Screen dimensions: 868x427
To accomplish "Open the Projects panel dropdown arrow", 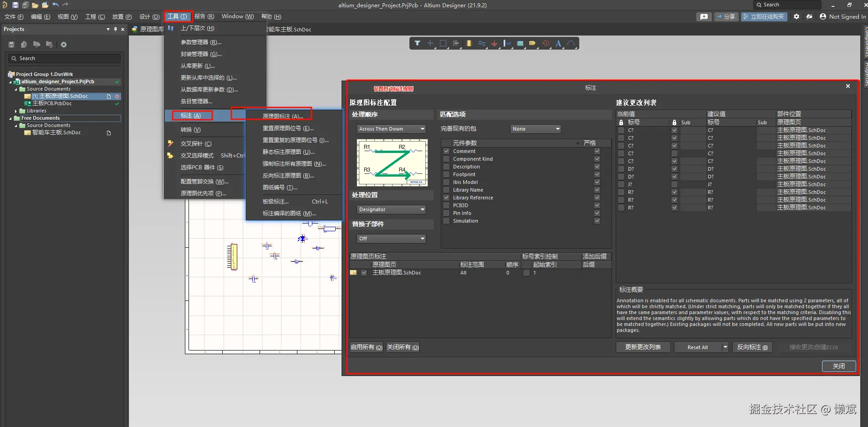I will click(108, 29).
